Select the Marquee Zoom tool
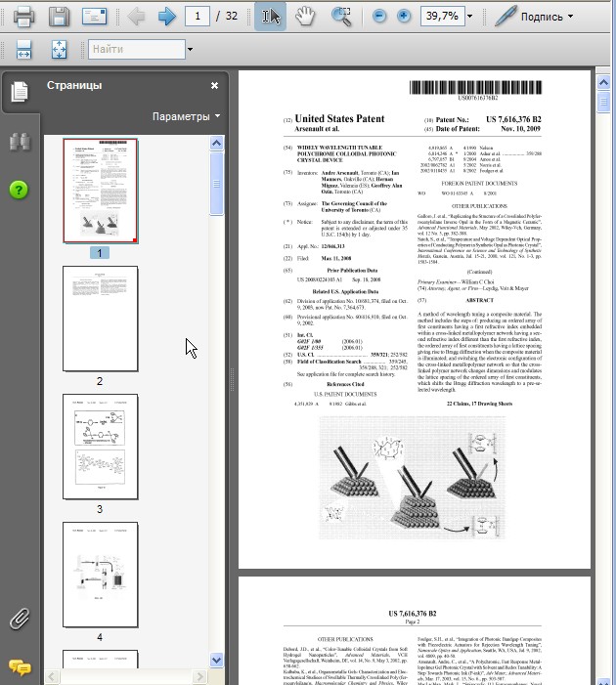The width and height of the screenshot is (616, 685). click(x=341, y=17)
